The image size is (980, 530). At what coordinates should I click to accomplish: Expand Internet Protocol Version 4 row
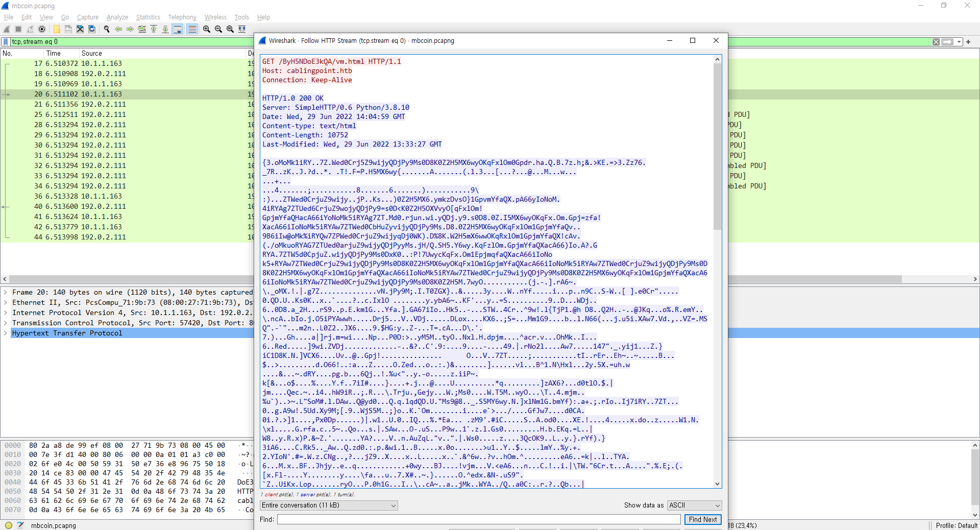6,312
